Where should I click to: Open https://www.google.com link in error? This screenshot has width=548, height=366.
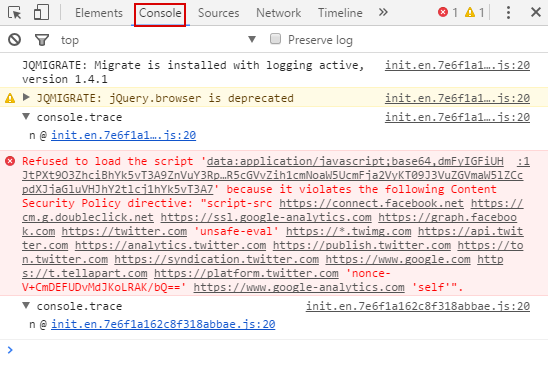tap(398, 259)
